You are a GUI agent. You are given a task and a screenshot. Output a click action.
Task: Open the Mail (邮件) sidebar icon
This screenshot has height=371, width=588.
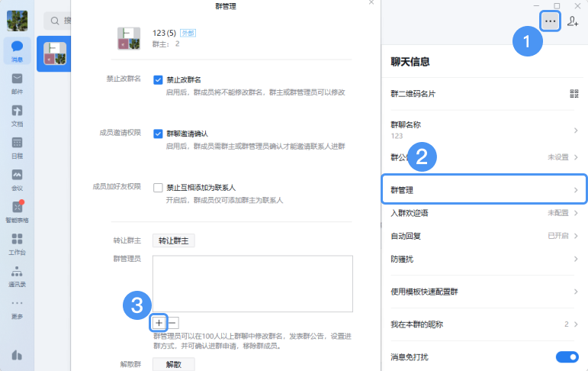[x=17, y=83]
